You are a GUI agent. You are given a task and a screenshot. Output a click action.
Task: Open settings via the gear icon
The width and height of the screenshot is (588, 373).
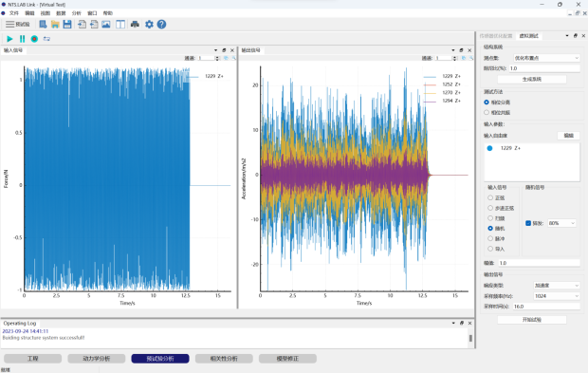click(x=149, y=25)
